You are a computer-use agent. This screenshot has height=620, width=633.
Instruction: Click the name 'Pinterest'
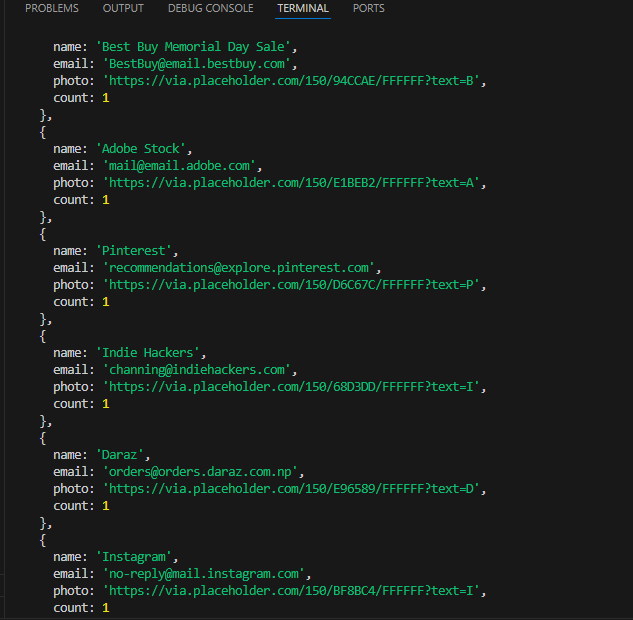pos(134,251)
